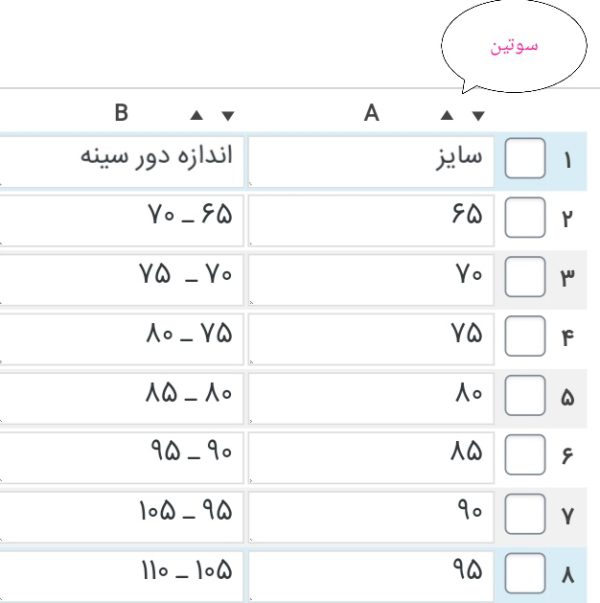The image size is (600, 603).
Task: Enable the checkbox on row ۴
Action: point(526,335)
